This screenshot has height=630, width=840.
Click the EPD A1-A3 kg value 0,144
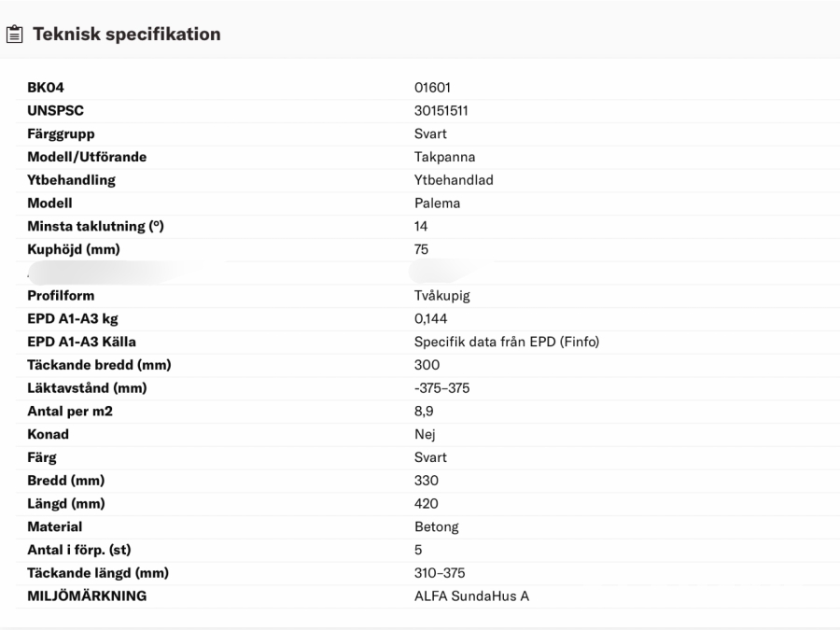[x=431, y=319]
